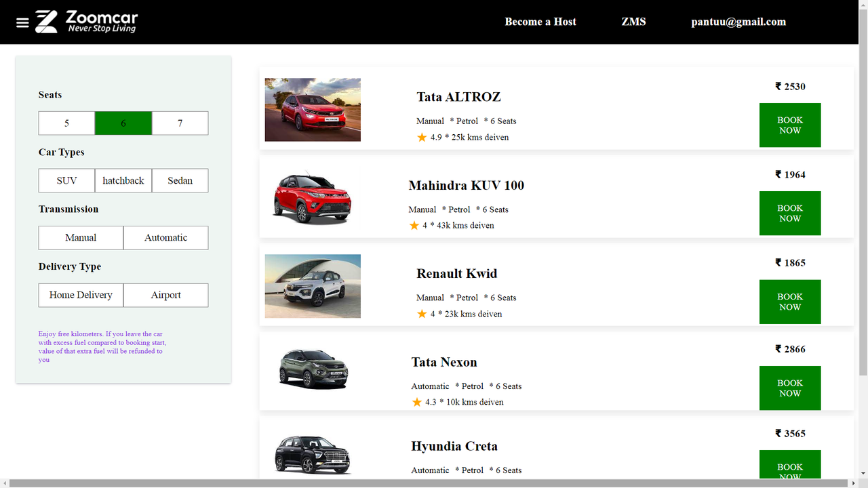
Task: Choose Manual transmission filter
Action: tap(81, 238)
